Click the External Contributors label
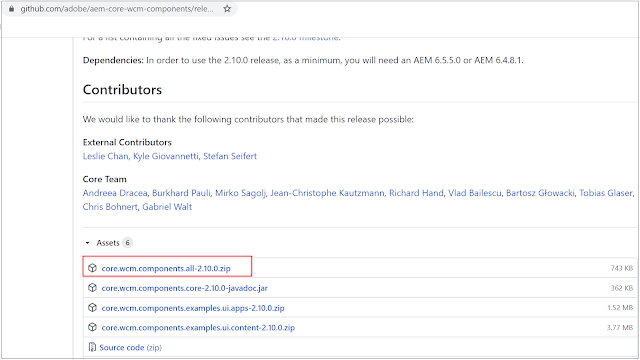Viewport: 640px width, 360px height. tap(127, 142)
